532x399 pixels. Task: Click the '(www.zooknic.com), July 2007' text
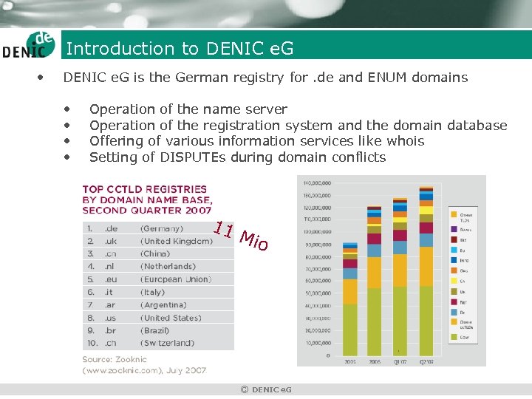tap(144, 370)
